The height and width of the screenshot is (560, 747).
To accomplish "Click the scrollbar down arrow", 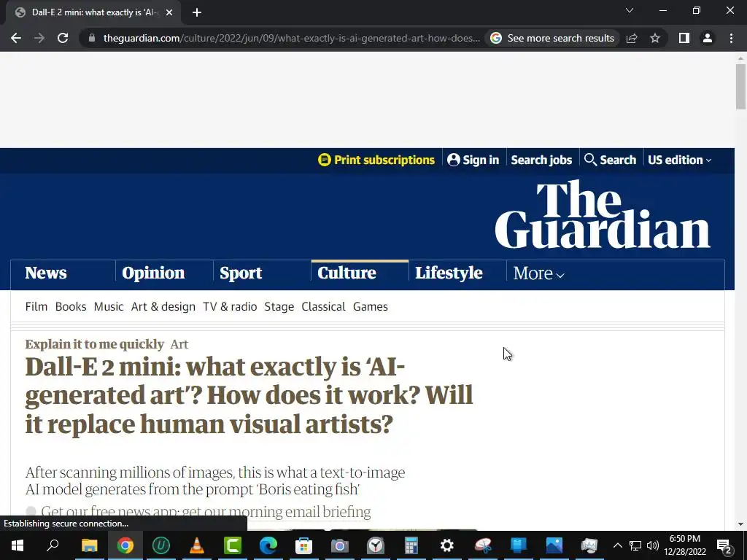I will pyautogui.click(x=740, y=525).
